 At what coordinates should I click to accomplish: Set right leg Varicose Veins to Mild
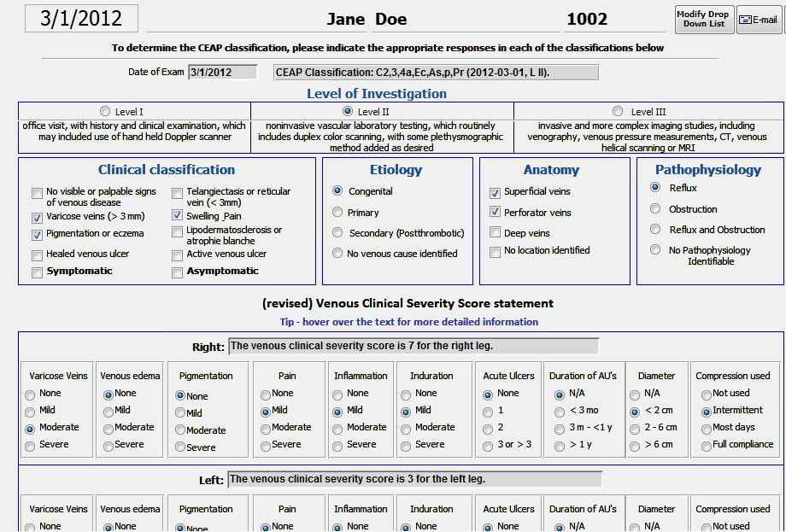(x=30, y=412)
